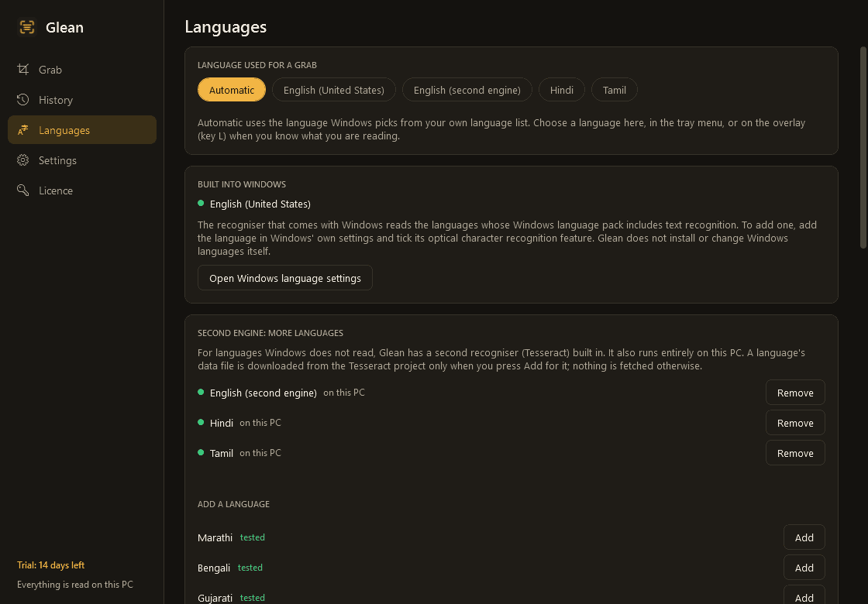Go to the History page
The image size is (868, 604).
(x=82, y=100)
